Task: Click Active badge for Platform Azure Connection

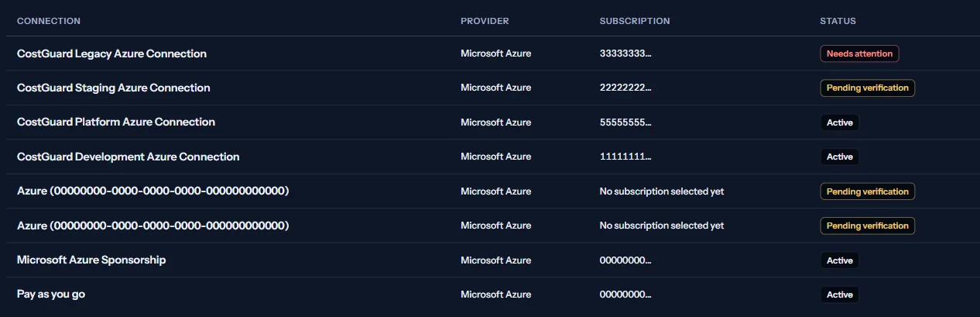Action: point(840,122)
